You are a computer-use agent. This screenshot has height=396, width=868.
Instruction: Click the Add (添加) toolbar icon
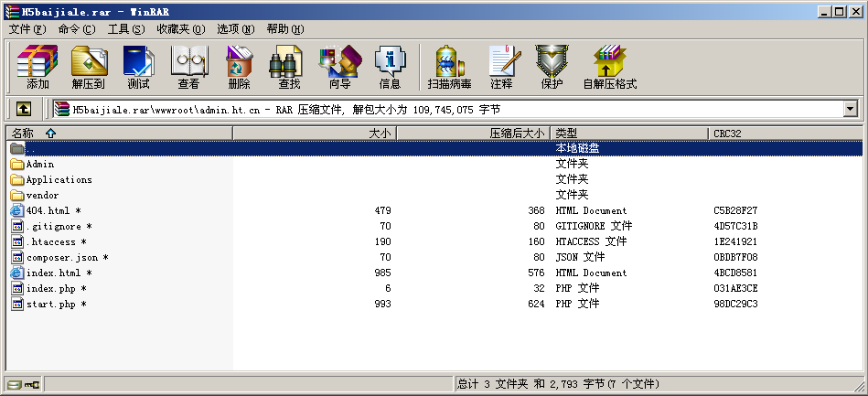click(38, 68)
